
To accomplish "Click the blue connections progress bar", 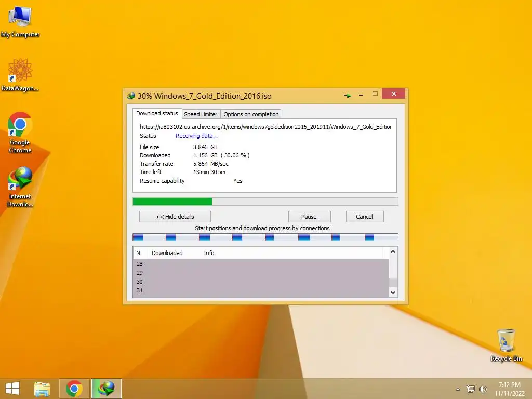I will click(265, 237).
